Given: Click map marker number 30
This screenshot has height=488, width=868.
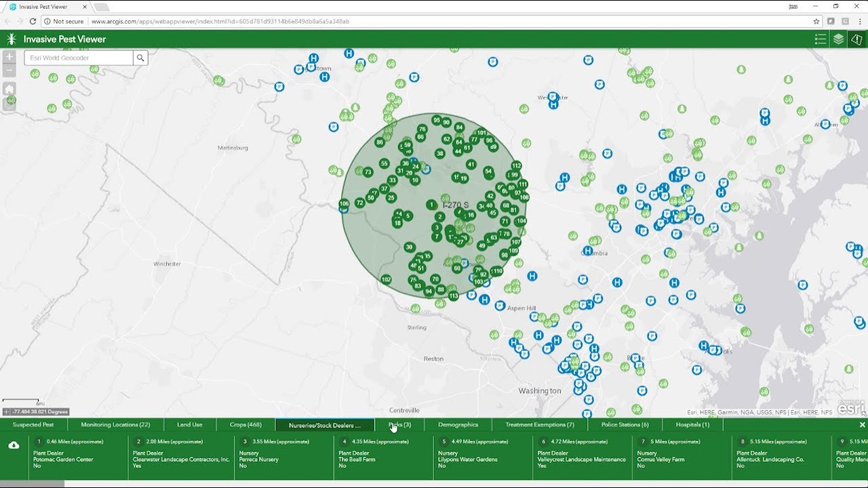Looking at the screenshot, I should (408, 247).
